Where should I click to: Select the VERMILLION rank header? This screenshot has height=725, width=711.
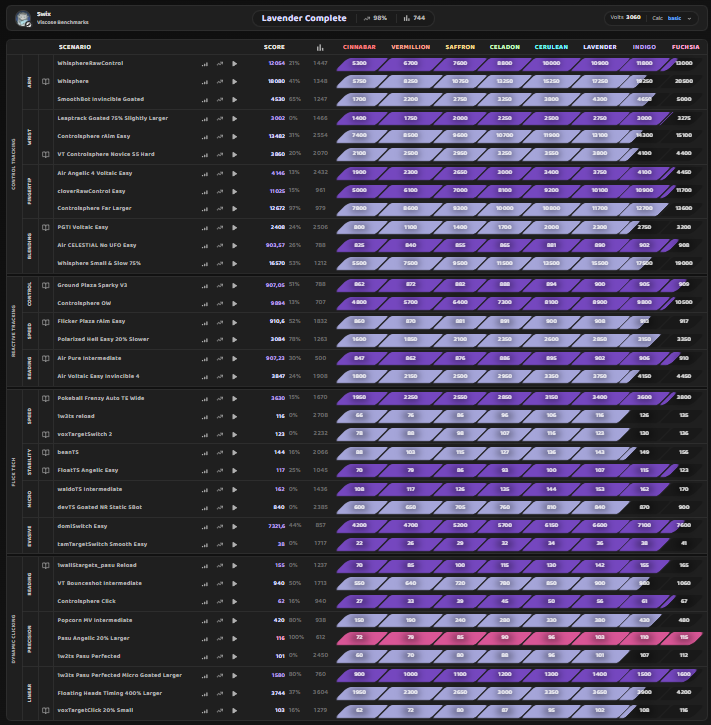(x=411, y=47)
